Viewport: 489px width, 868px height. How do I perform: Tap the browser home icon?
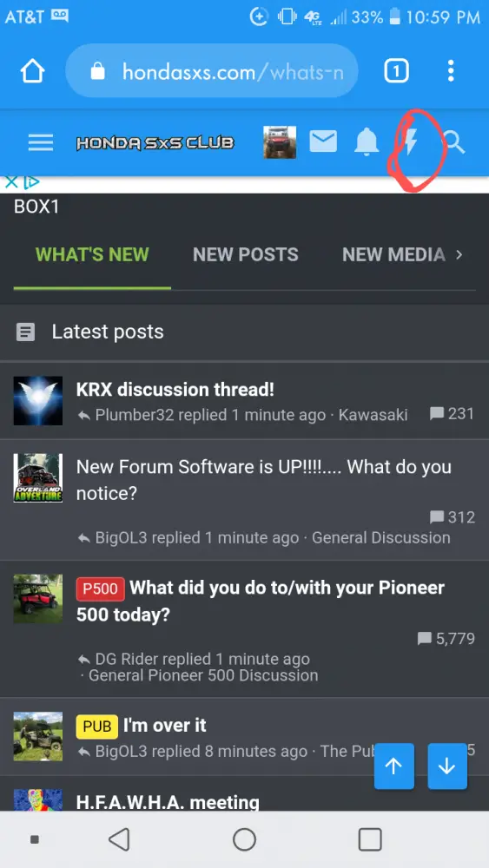point(32,71)
